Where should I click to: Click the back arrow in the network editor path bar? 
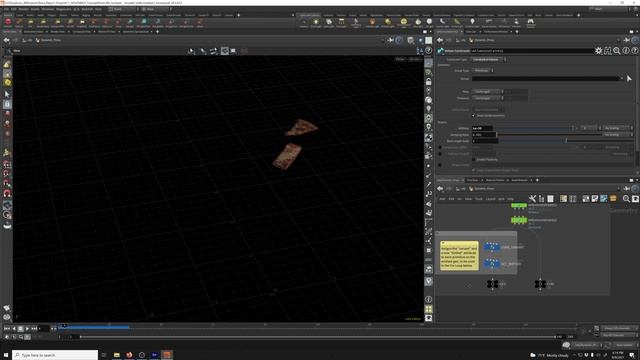440,189
